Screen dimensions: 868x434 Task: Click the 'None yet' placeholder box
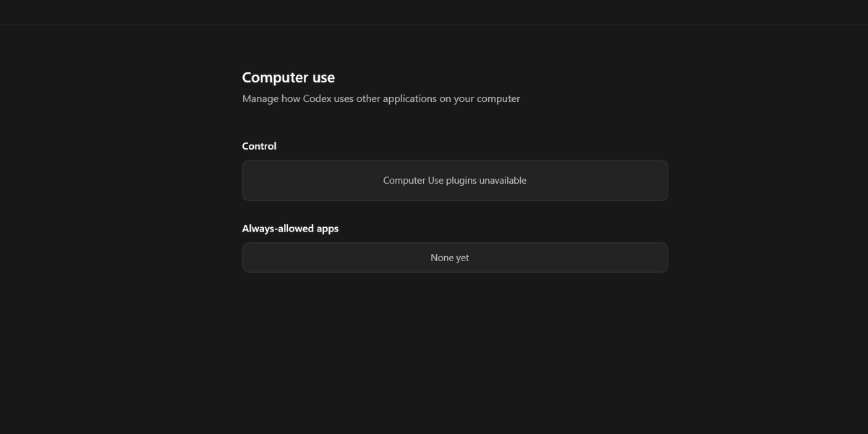point(454,258)
